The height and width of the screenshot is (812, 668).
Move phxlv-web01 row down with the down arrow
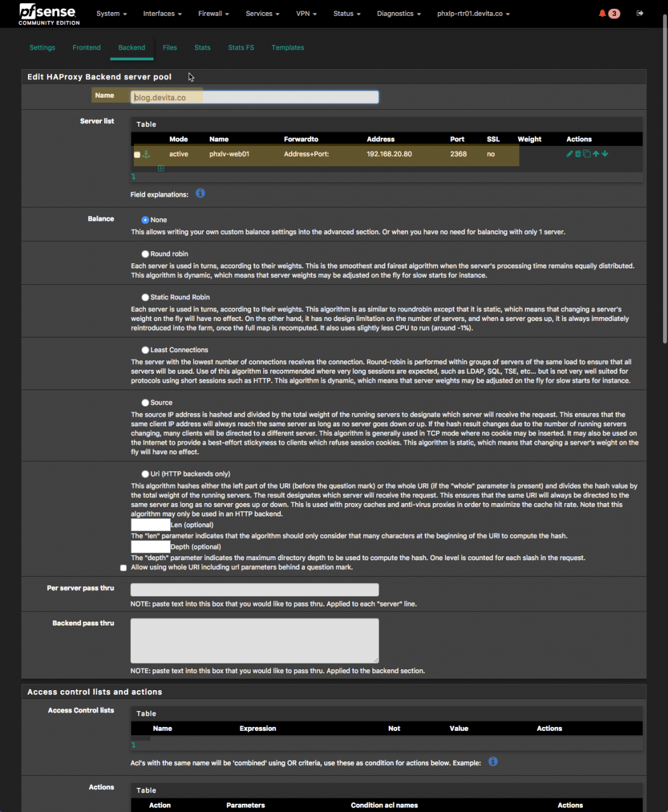[605, 154]
